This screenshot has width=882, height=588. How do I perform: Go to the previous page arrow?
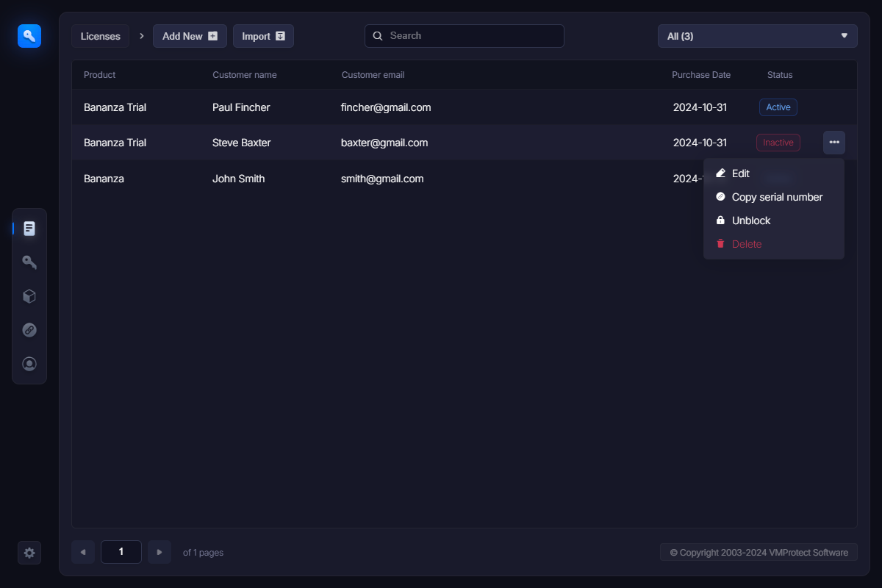83,552
